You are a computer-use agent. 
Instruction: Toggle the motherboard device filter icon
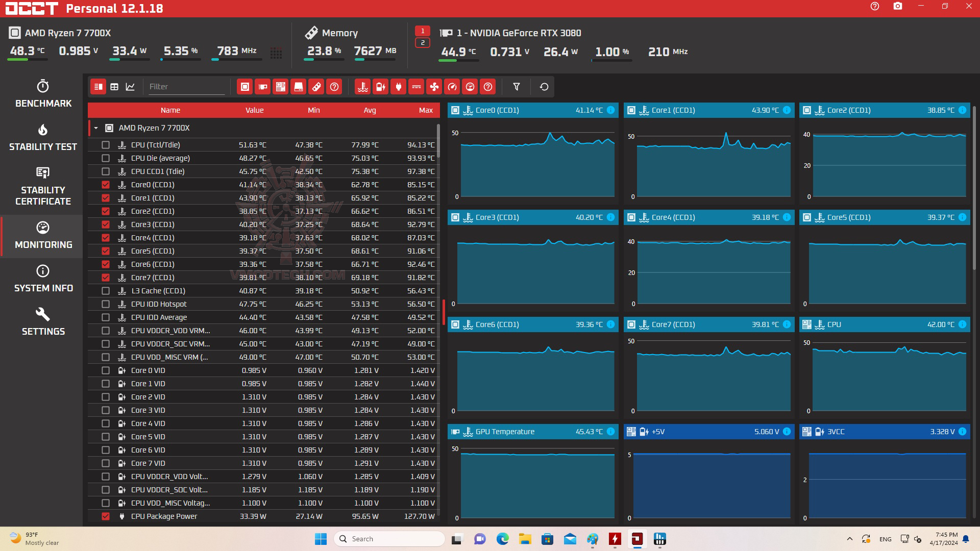(x=281, y=87)
